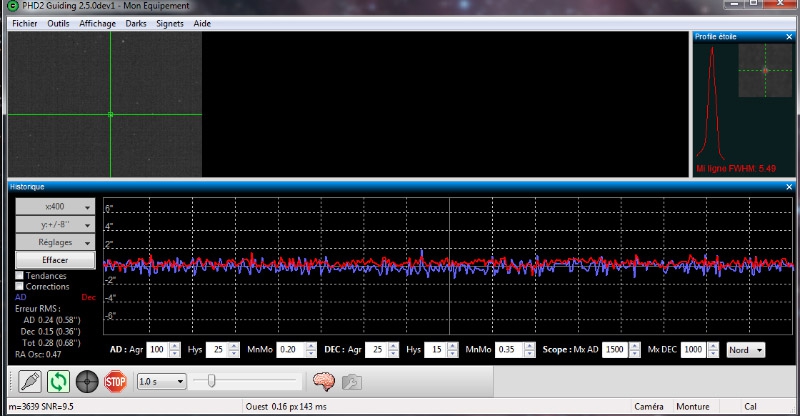Open the Affichage menu
This screenshot has height=416, width=800.
[97, 23]
